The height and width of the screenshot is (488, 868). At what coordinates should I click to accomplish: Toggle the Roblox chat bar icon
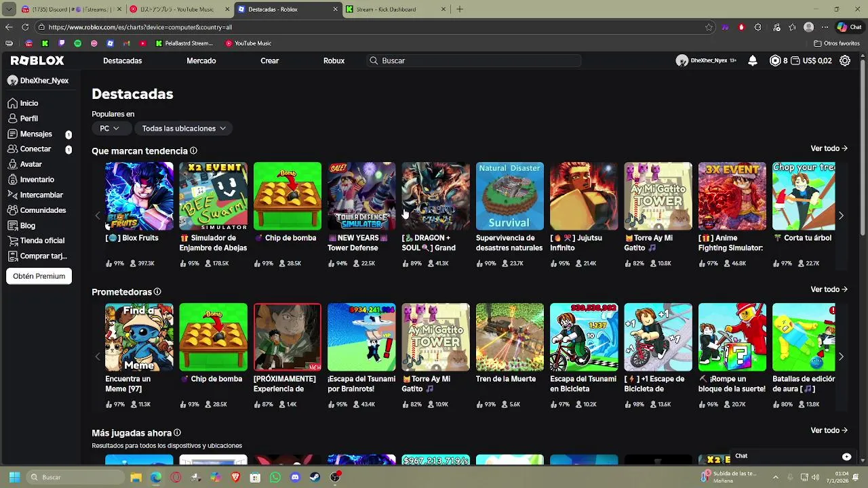pyautogui.click(x=846, y=456)
